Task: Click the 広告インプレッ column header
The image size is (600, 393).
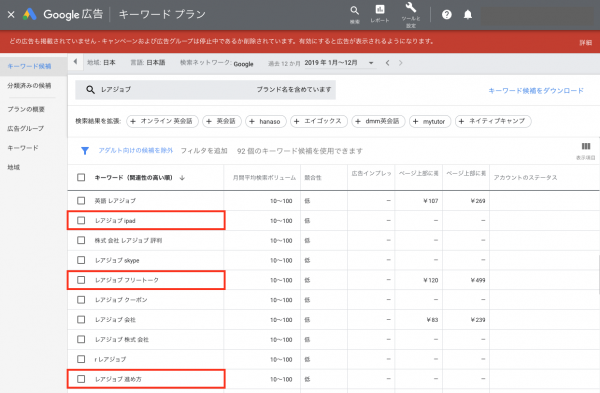Action: (x=371, y=174)
